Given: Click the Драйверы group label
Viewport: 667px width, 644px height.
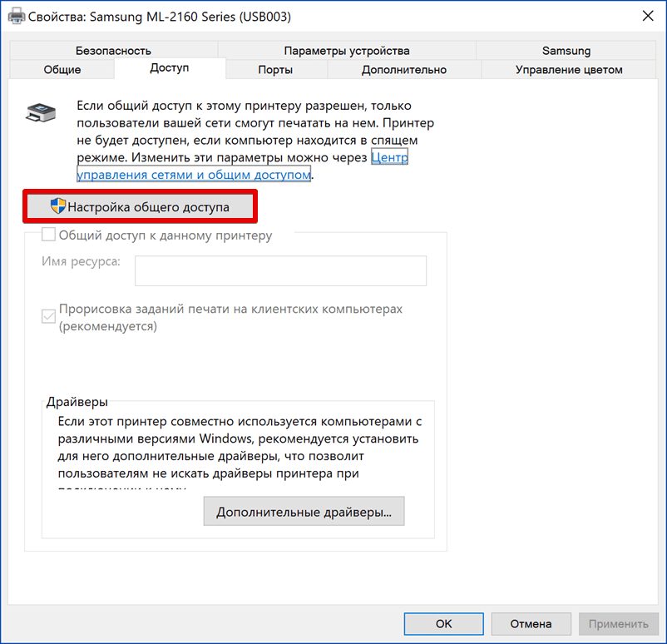Looking at the screenshot, I should (x=77, y=402).
